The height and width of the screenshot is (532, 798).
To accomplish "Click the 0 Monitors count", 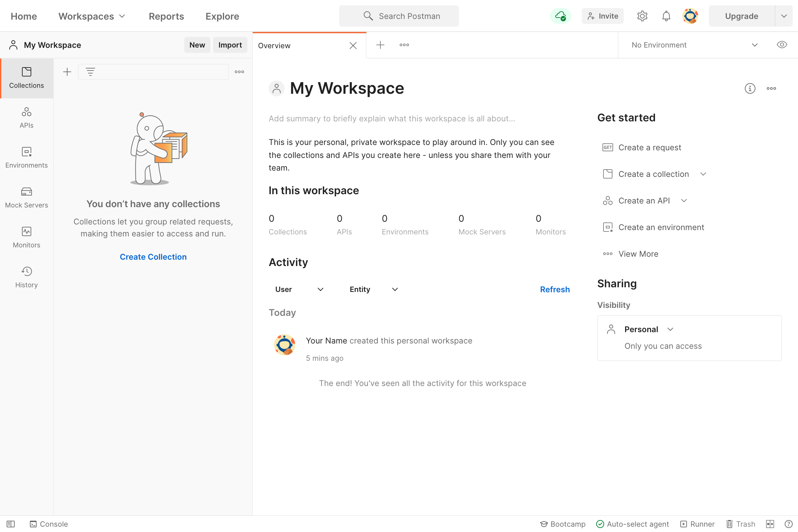I will tap(550, 225).
